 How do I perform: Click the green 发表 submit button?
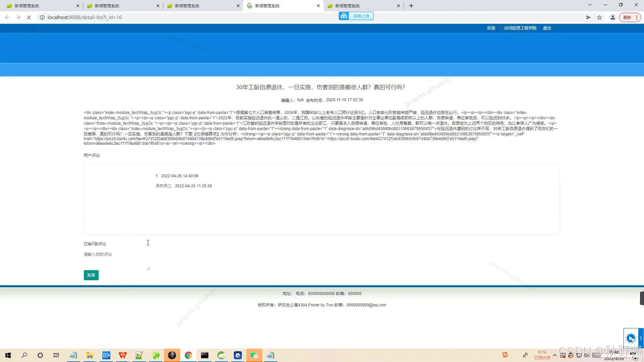(x=91, y=275)
